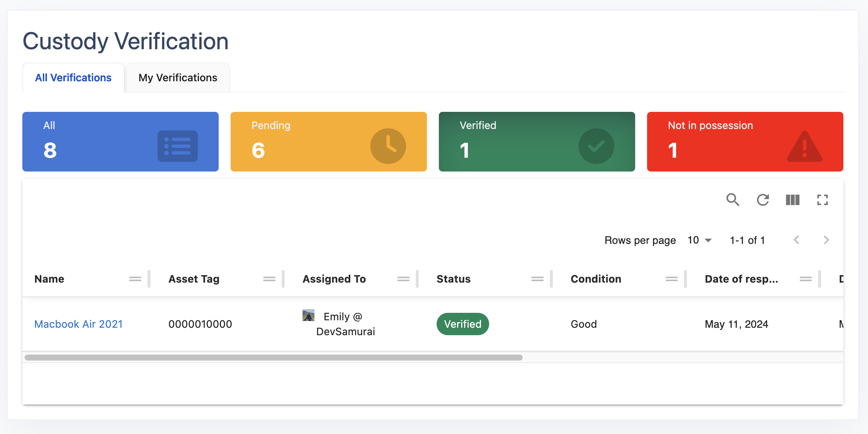The image size is (868, 434).
Task: Filter by the Pending card
Action: (x=329, y=142)
